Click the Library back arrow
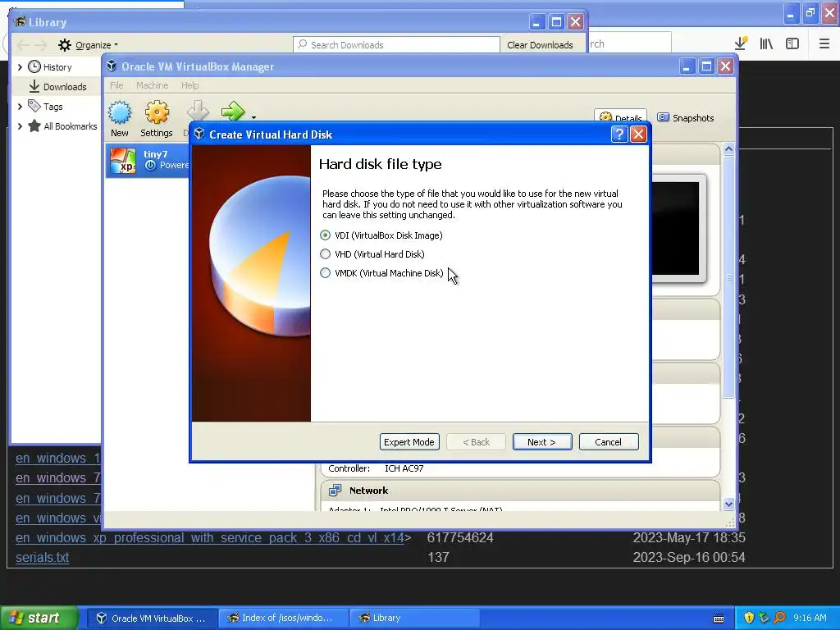Screen dimensions: 840x630 coord(22,45)
